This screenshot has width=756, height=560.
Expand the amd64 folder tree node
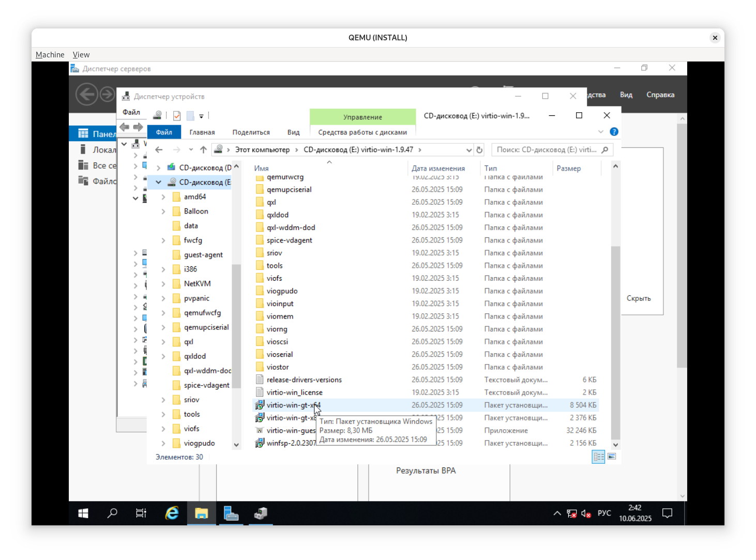tap(163, 197)
